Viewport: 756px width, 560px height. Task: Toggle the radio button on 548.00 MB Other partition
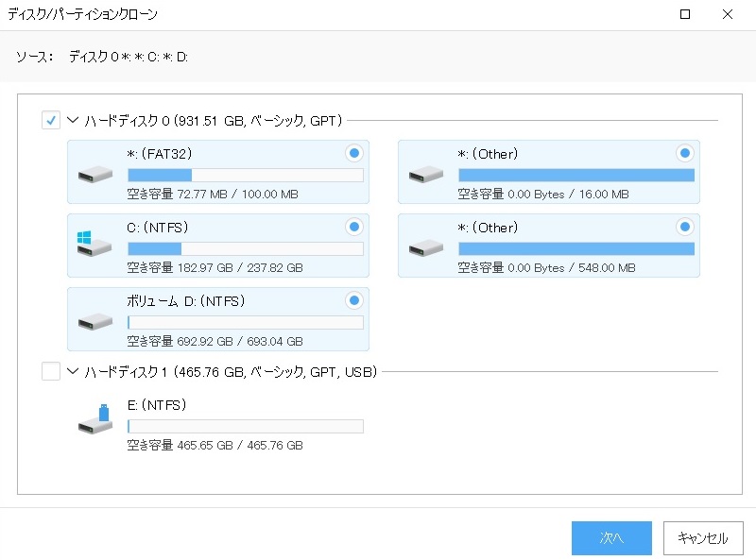point(684,227)
